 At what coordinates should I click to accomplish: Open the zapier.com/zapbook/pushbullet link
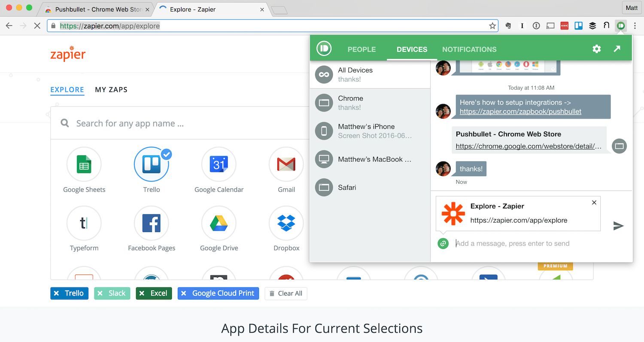520,112
